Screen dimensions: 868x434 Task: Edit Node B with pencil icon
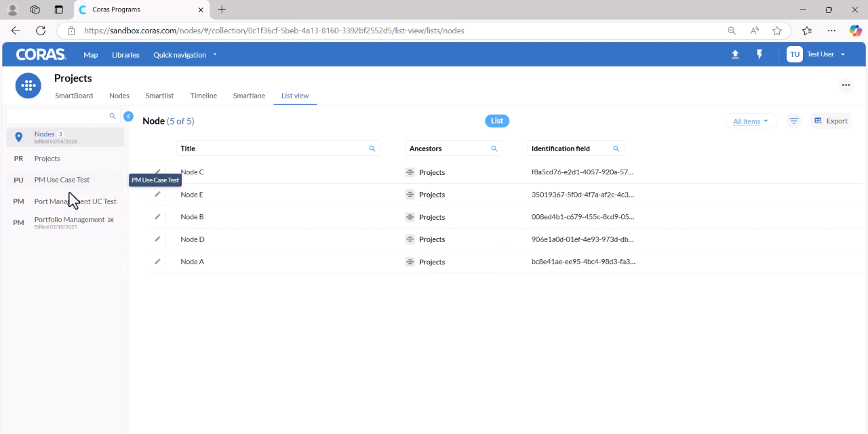pos(157,217)
